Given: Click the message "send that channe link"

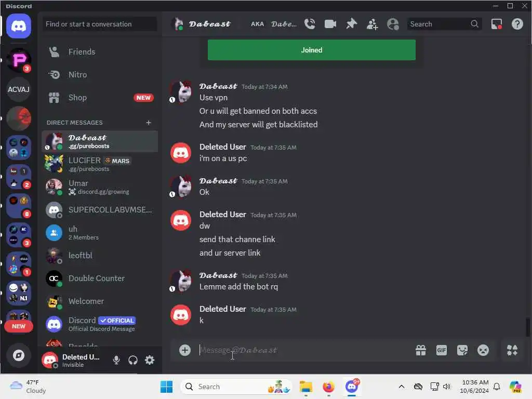Looking at the screenshot, I should tap(237, 239).
